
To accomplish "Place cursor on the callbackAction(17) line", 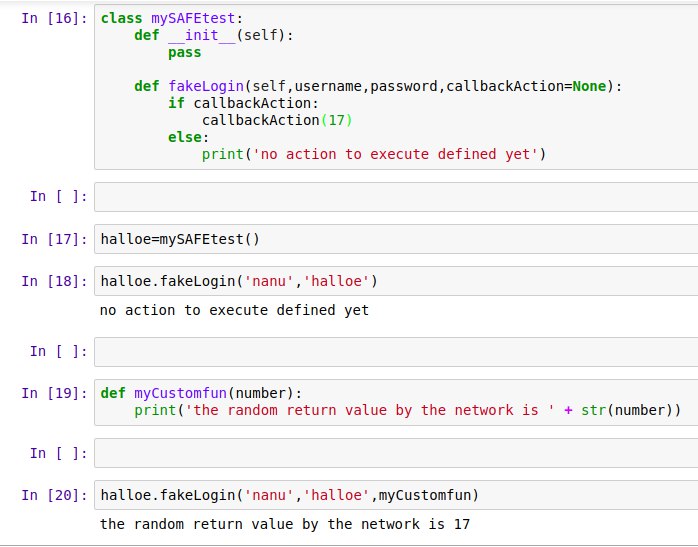I will [277, 120].
